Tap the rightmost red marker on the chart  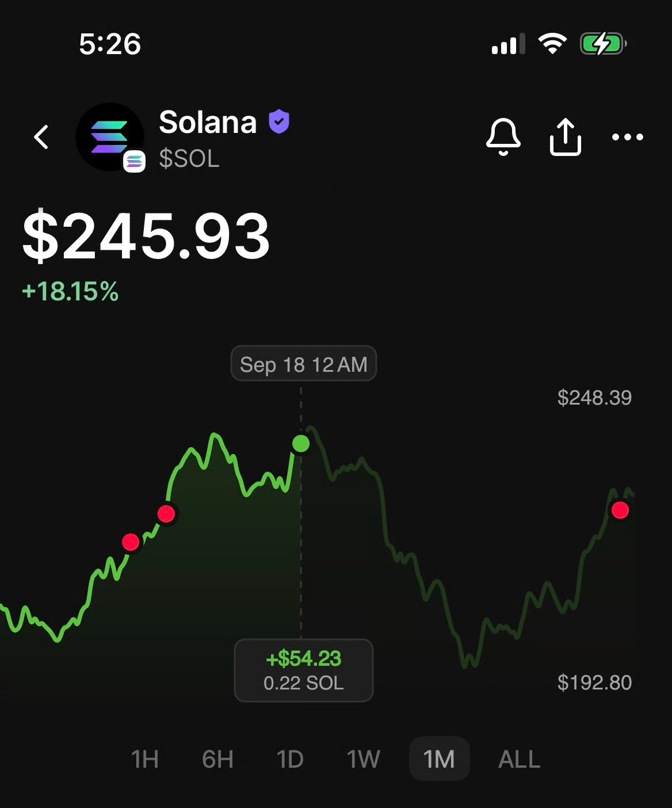(620, 510)
